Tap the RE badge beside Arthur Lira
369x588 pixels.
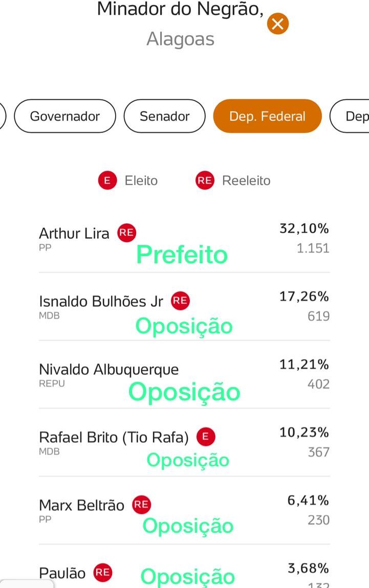(x=126, y=233)
